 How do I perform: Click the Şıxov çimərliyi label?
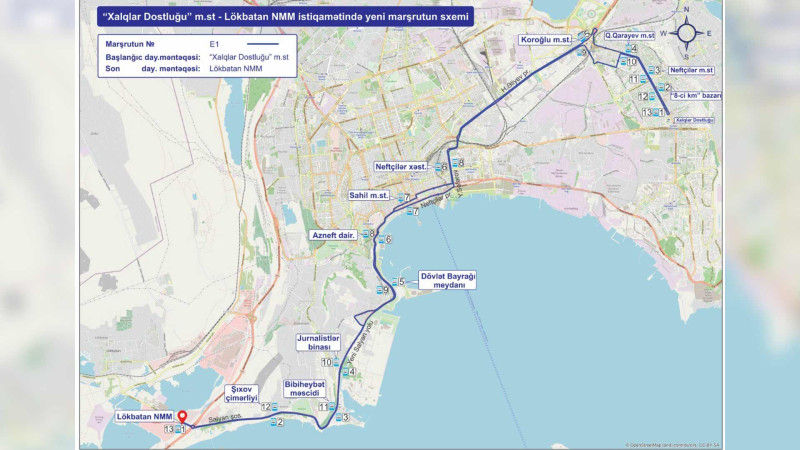[242, 393]
